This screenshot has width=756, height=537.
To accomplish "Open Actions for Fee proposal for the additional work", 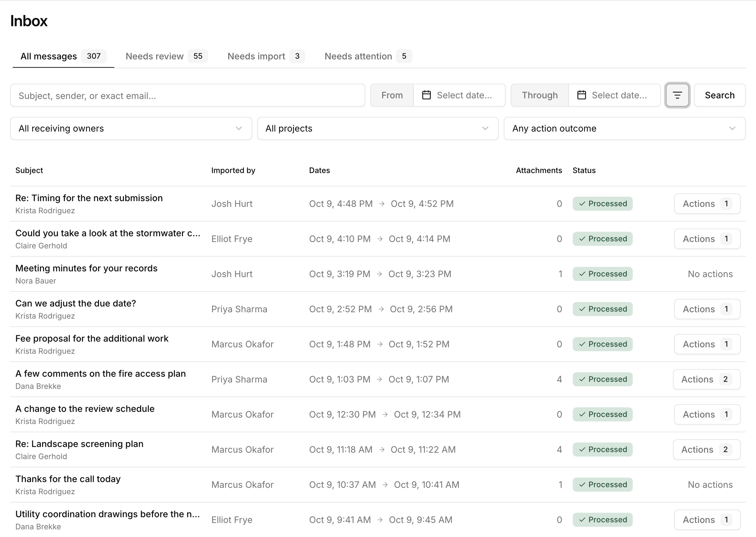I will 707,344.
